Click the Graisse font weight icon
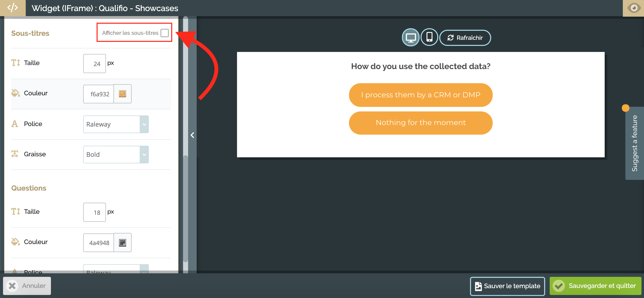 [15, 154]
